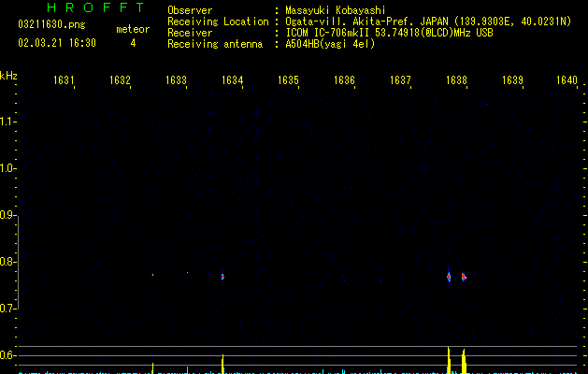Select the file name 03211630.png
The width and height of the screenshot is (588, 374).
(51, 24)
